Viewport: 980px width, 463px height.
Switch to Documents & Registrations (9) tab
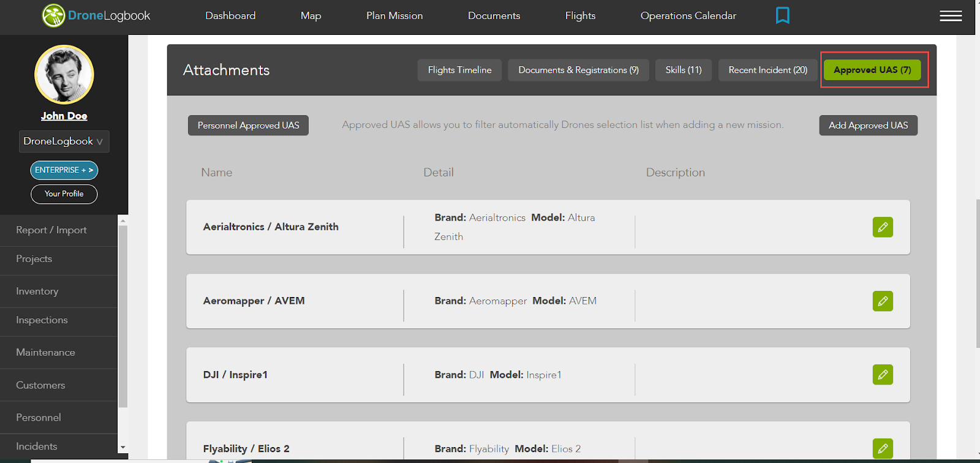[578, 70]
